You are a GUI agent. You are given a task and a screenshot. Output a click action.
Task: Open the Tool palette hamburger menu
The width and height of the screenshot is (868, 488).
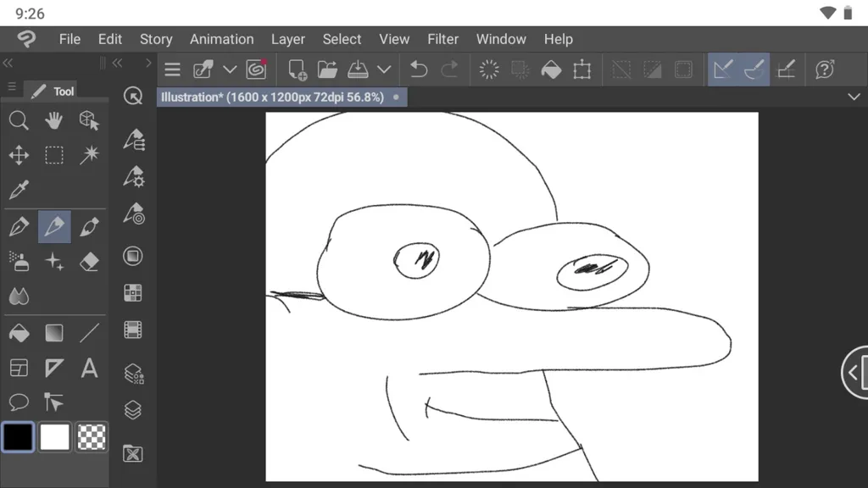coord(12,87)
